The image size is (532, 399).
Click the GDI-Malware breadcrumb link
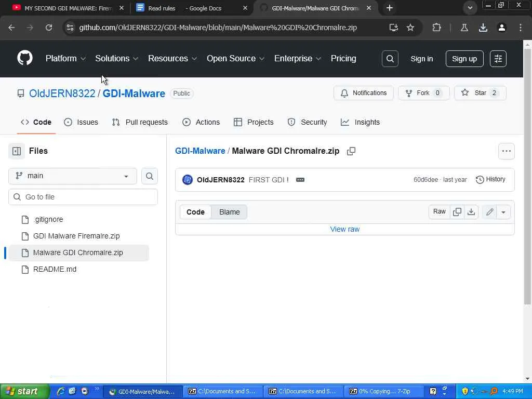coord(200,151)
